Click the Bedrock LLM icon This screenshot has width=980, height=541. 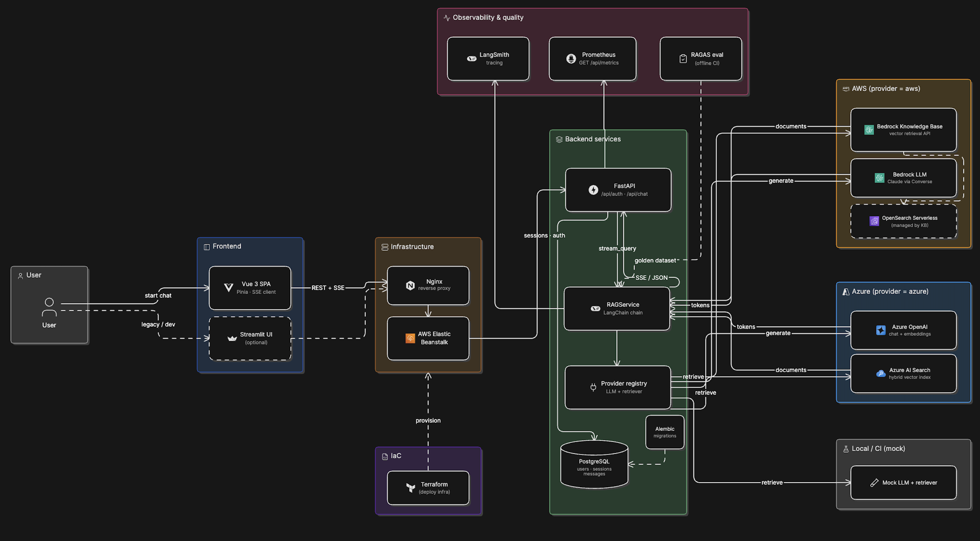coord(879,178)
